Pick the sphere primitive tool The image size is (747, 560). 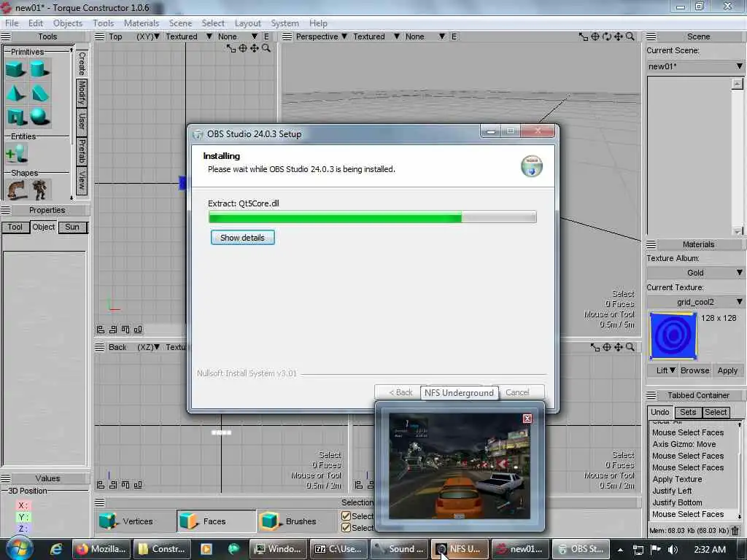[39, 116]
